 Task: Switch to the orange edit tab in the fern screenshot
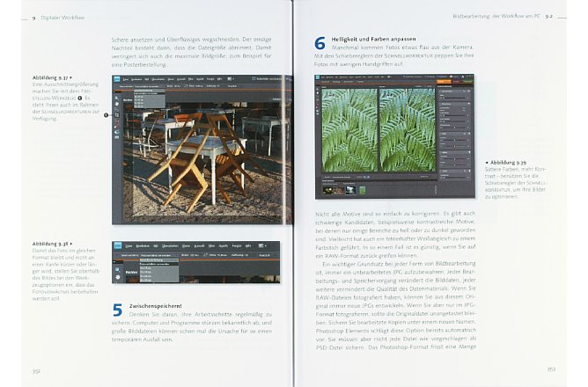coord(444,82)
